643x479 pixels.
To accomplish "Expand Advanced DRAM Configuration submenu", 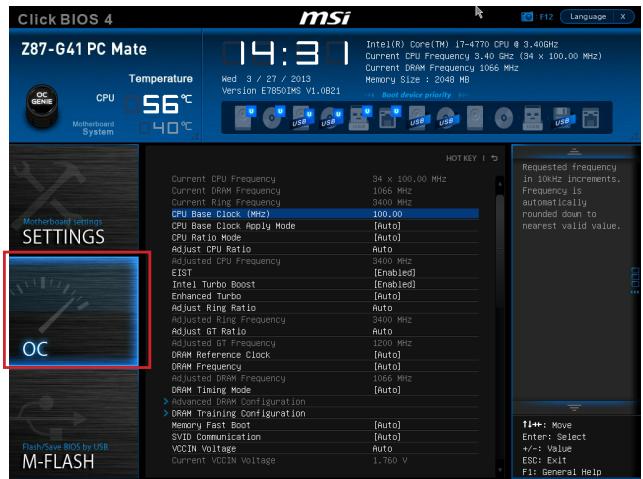I will click(x=238, y=401).
